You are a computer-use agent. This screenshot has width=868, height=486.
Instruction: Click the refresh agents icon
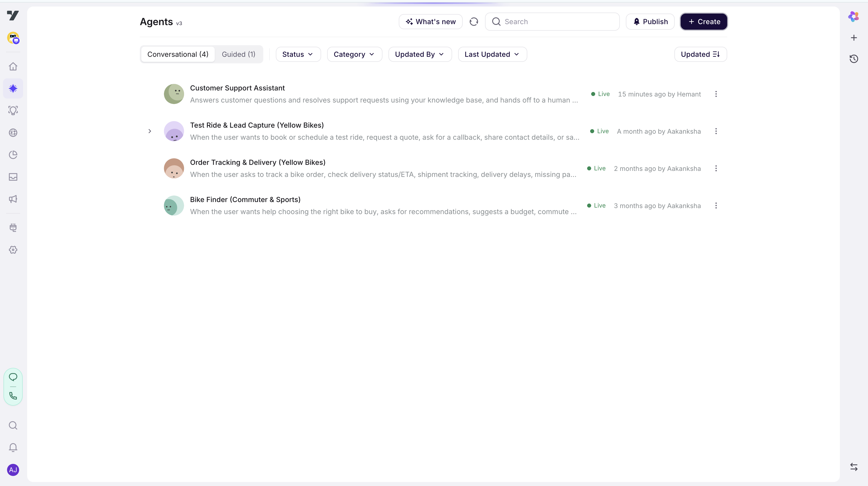coord(474,22)
